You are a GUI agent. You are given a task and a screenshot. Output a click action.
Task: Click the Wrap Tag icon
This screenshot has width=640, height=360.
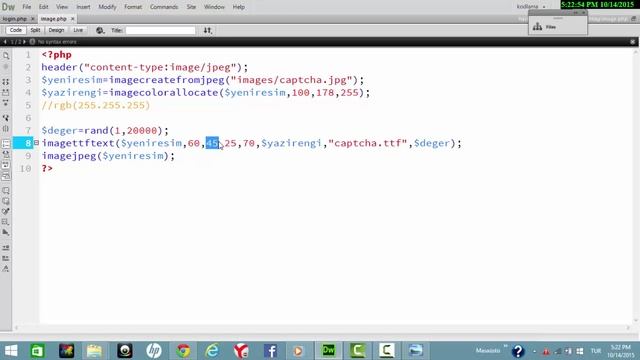[x=6, y=211]
